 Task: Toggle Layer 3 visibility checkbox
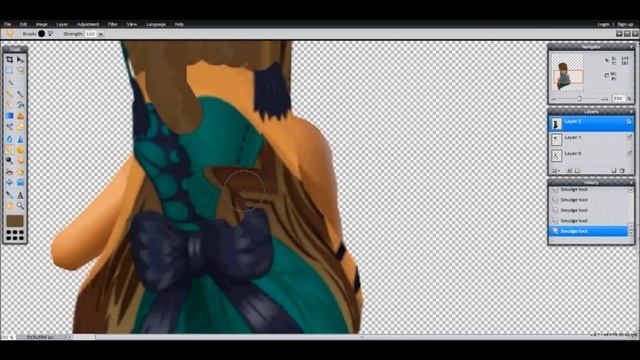click(629, 122)
